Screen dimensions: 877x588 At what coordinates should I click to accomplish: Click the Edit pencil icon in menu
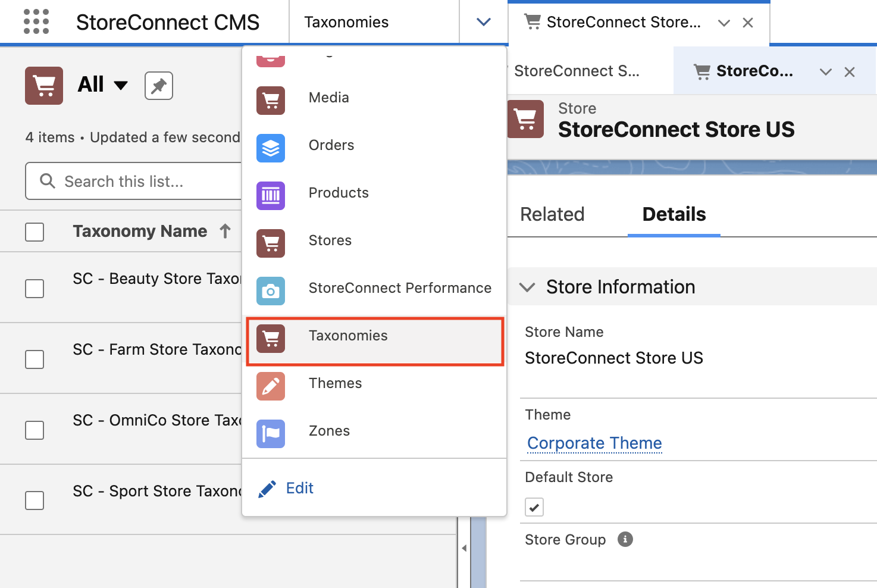[267, 489]
